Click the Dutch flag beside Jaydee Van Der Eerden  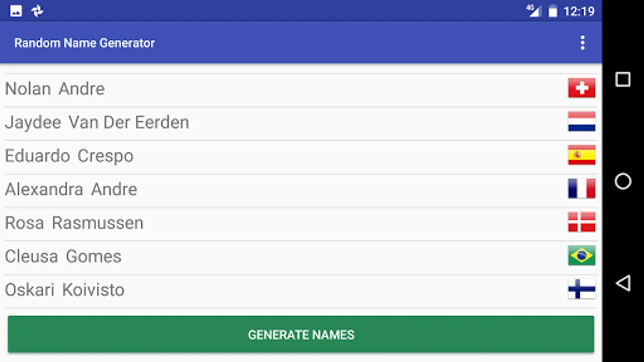pyautogui.click(x=581, y=122)
